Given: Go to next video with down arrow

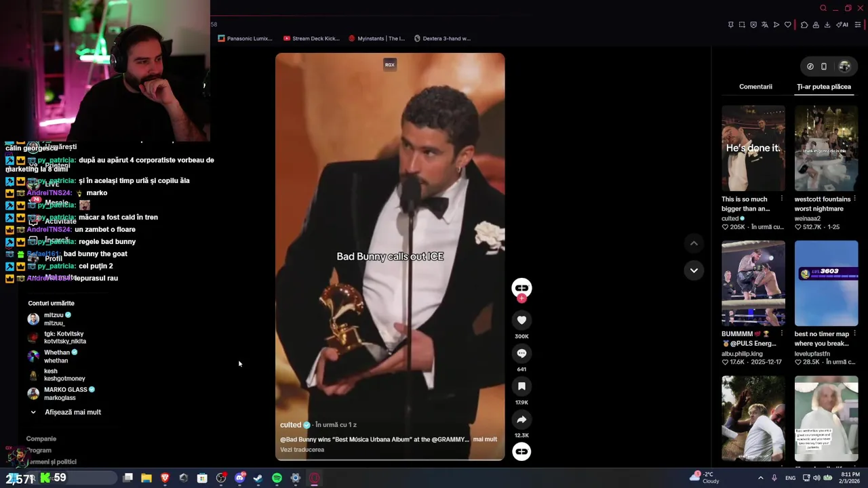Looking at the screenshot, I should (694, 270).
